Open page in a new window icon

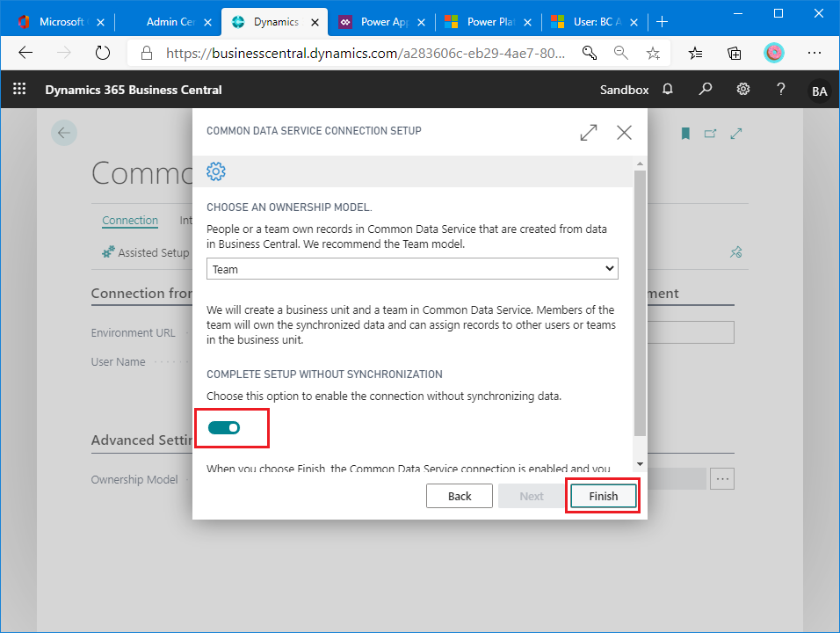coord(710,134)
